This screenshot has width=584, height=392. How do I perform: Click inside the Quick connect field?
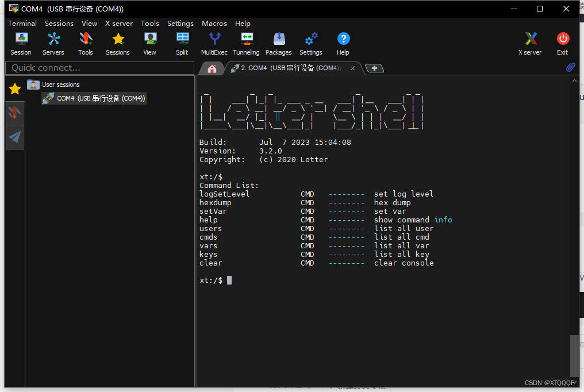98,68
